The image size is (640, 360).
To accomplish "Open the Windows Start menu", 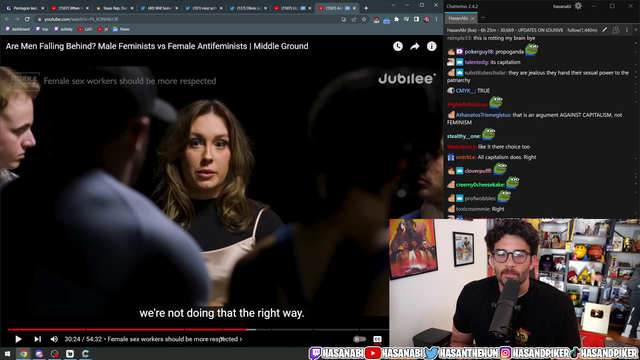I will pyautogui.click(x=7, y=353).
